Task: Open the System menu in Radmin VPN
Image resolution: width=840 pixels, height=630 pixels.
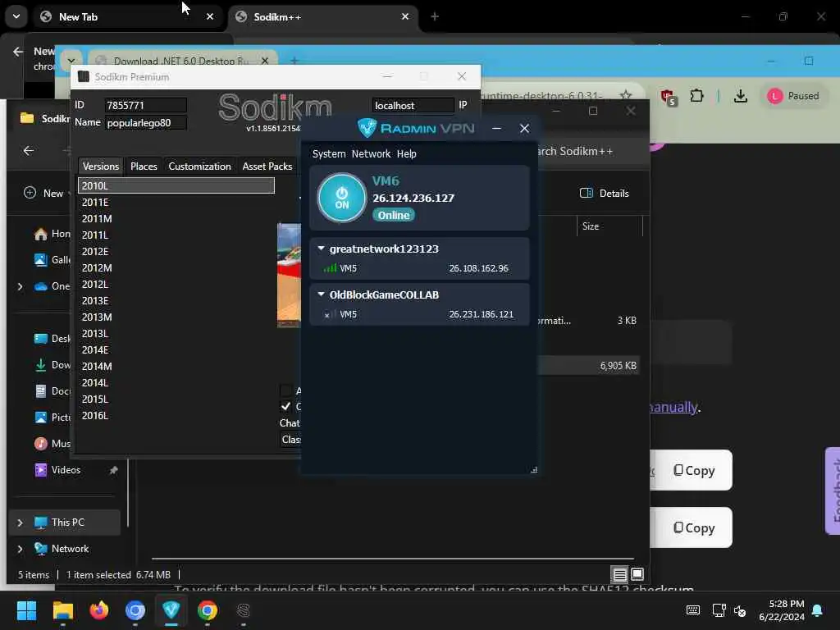Action: 329,153
